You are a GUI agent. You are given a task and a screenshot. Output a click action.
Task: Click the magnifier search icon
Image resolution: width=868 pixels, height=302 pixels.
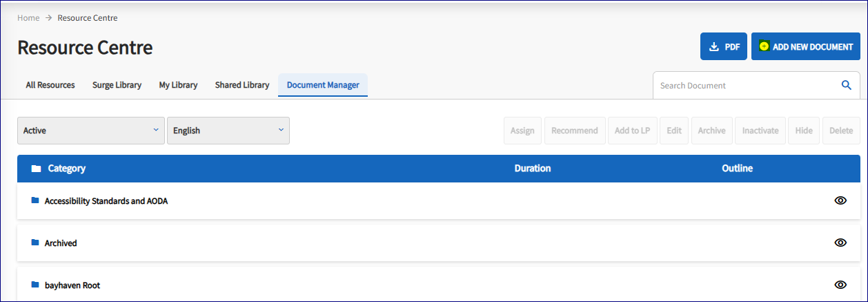[846, 86]
